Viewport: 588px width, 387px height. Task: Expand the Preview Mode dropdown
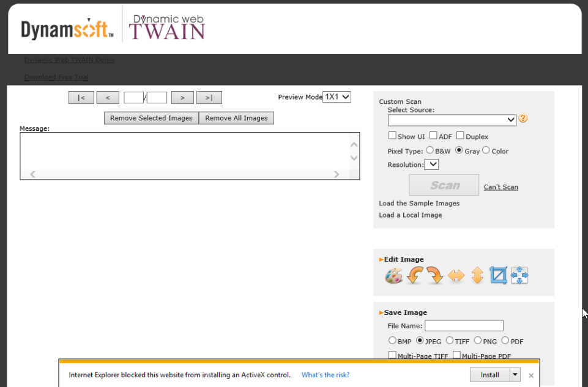(337, 97)
